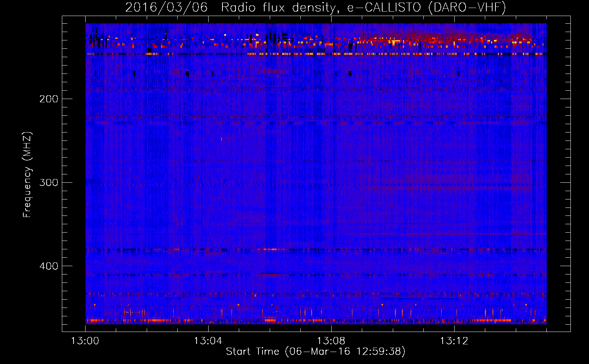
Task: Click the 13:12 time tick label
Action: click(x=454, y=341)
